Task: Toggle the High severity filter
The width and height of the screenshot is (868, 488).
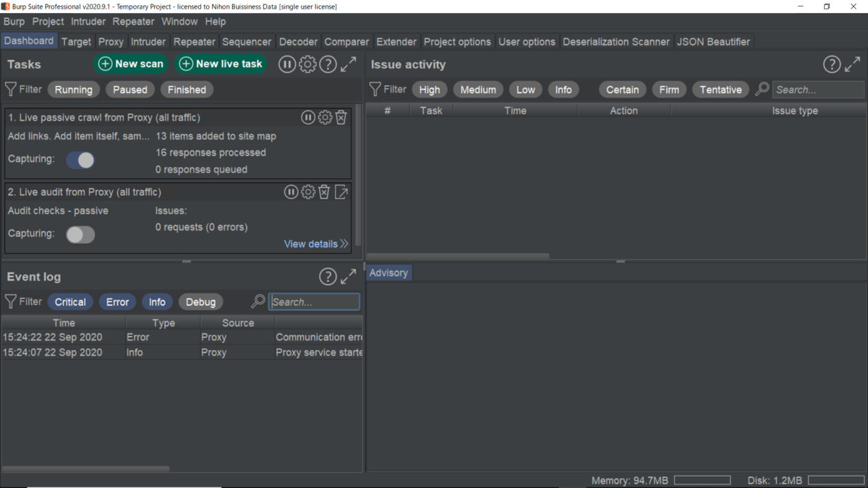Action: (430, 90)
